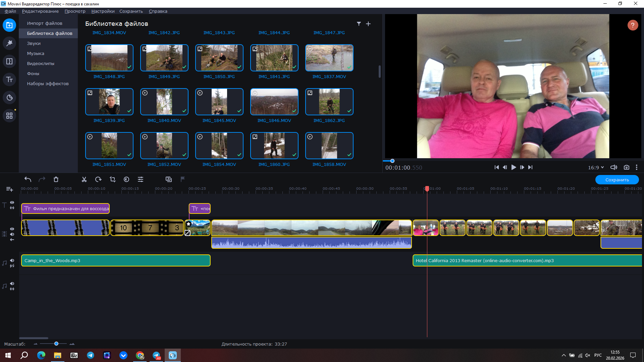Click the Rotate clip toolbar icon
This screenshot has width=644, height=362.
[x=98, y=179]
